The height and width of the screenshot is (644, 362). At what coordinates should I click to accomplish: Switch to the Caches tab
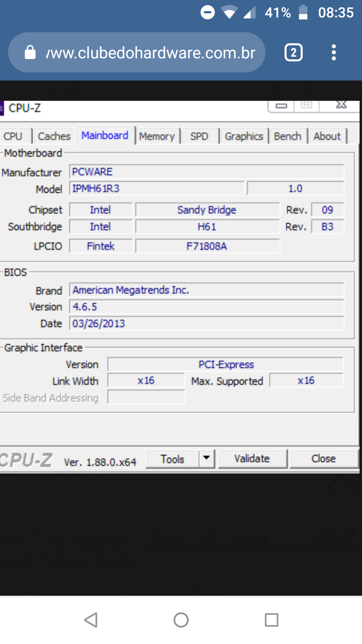point(54,136)
